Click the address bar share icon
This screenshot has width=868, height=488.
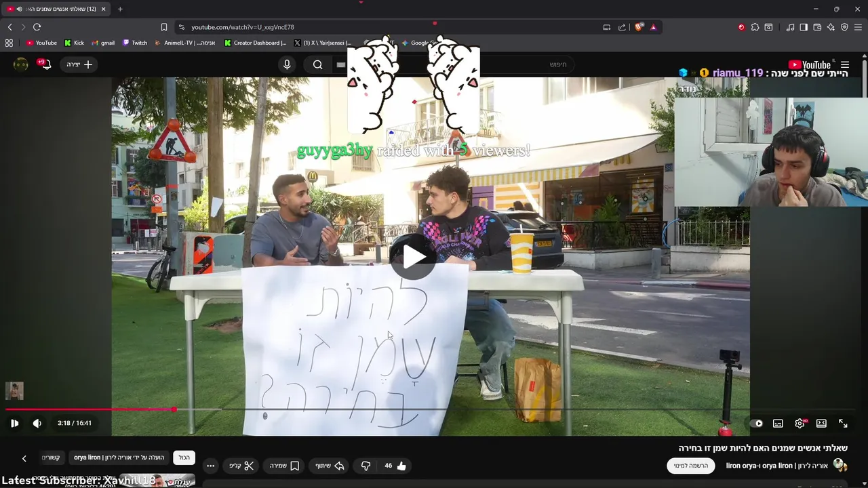622,27
